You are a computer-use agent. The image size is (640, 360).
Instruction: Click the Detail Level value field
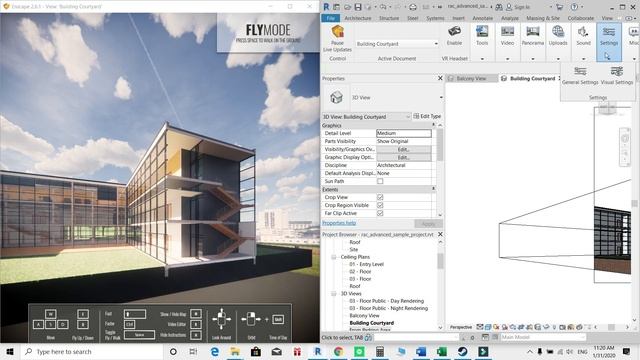pos(404,133)
